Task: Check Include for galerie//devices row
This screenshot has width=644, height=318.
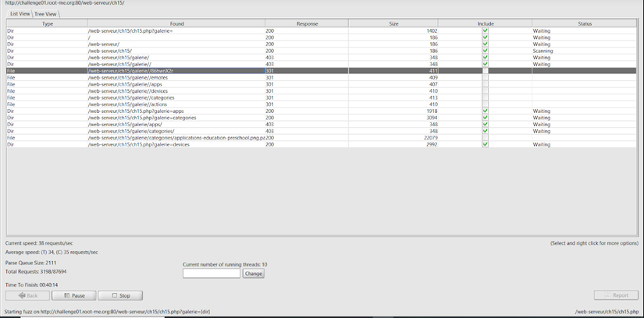Action: 485,91
